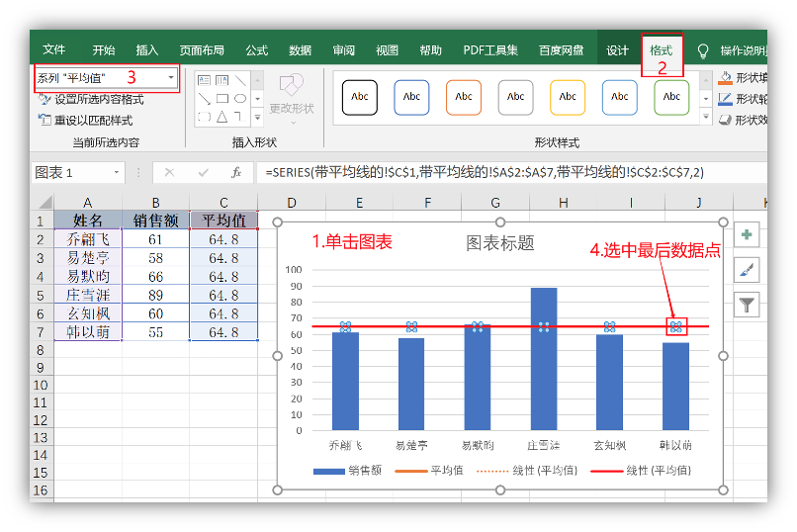This screenshot has width=797, height=532.
Task: Apply the orange-outlined Abc shape style
Action: point(464,97)
